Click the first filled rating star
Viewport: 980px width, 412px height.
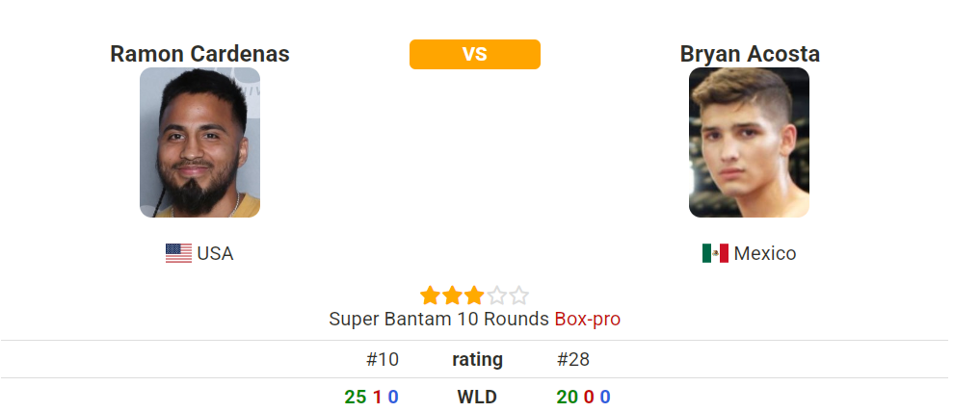pyautogui.click(x=430, y=296)
